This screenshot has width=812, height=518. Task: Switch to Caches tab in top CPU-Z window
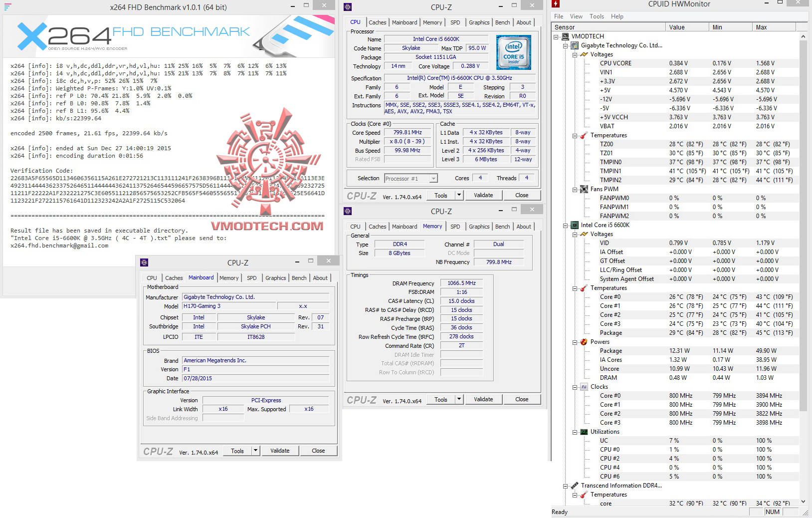(x=377, y=22)
